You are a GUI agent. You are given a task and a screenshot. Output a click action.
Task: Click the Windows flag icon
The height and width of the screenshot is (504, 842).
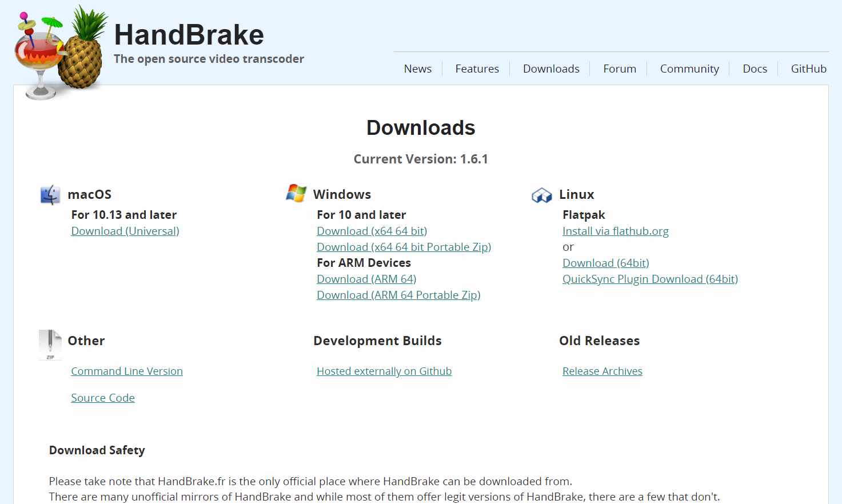296,194
